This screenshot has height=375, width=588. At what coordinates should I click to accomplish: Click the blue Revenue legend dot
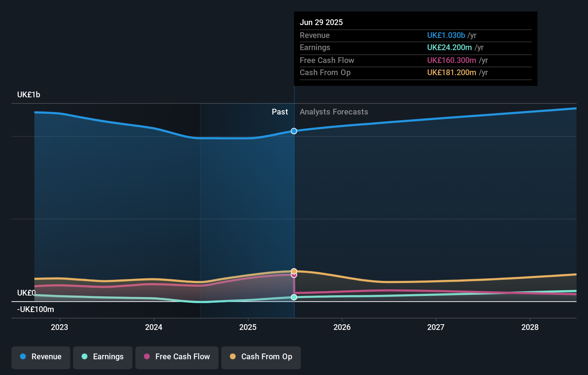pyautogui.click(x=23, y=357)
